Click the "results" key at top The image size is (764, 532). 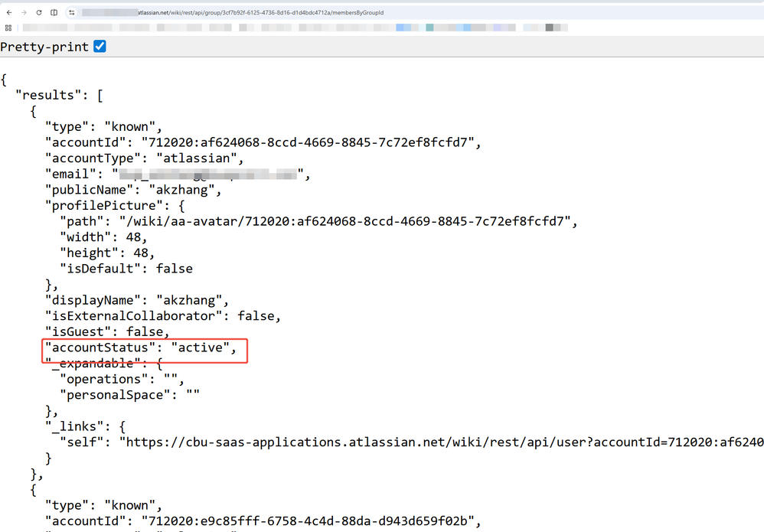tap(47, 95)
